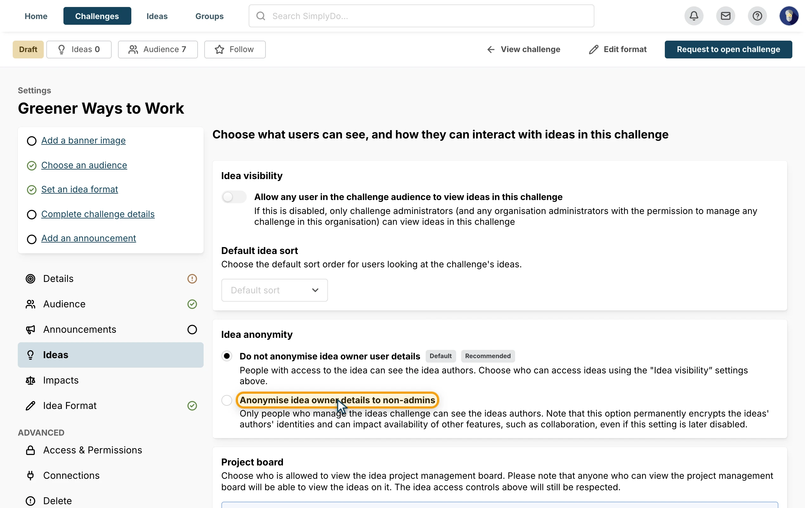Select Do not anonymise idea owner radio
The width and height of the screenshot is (812, 508).
pos(227,356)
